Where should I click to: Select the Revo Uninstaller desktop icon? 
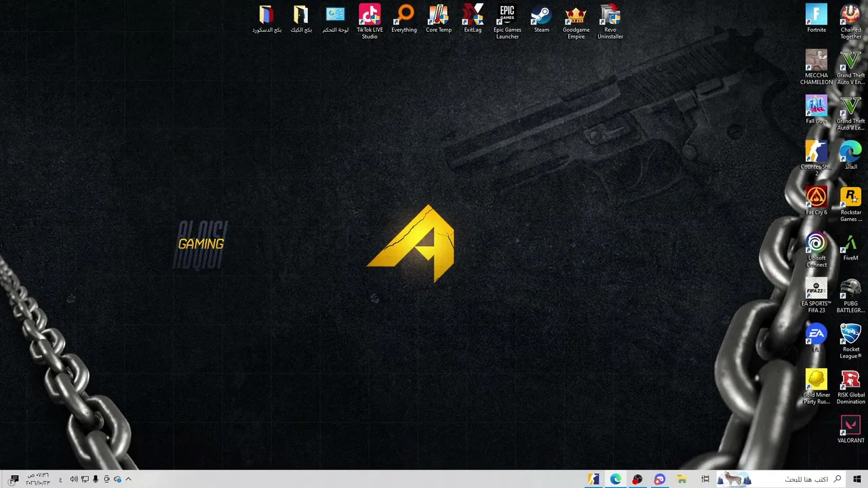click(x=610, y=22)
